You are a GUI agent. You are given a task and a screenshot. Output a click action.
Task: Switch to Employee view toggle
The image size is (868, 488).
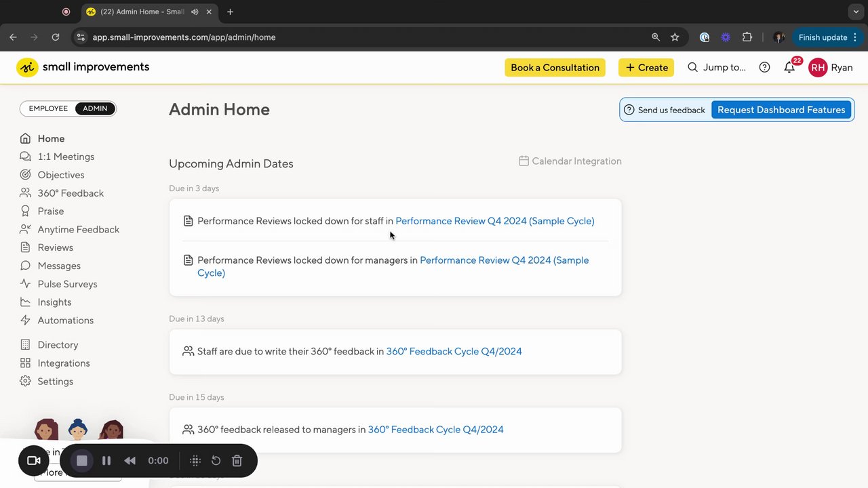[48, 108]
